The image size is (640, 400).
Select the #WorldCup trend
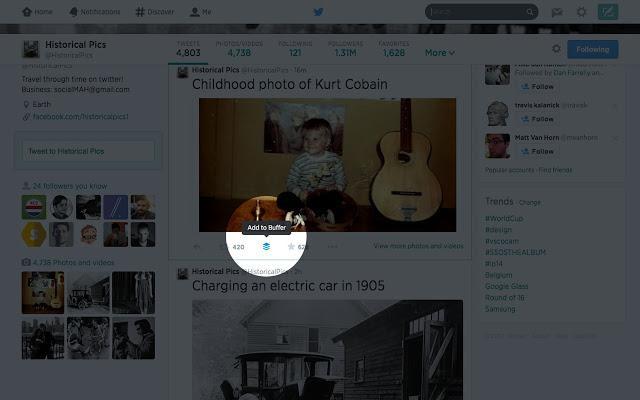504,218
